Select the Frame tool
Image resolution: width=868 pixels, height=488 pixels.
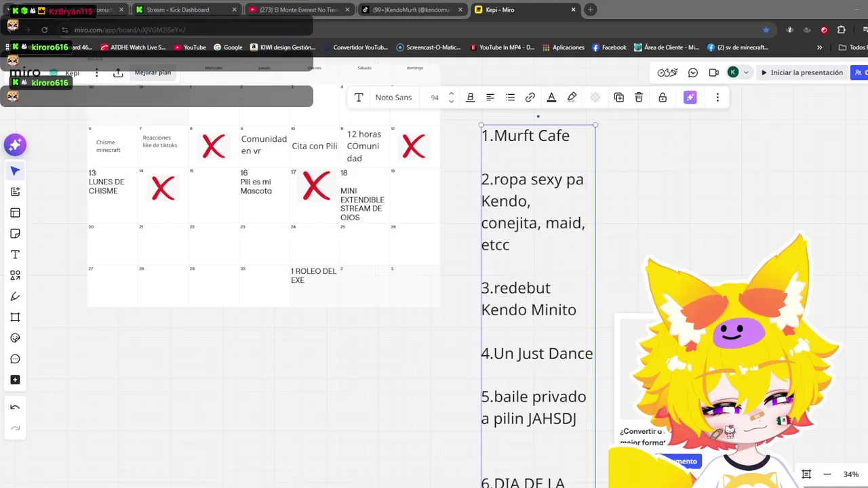pos(15,317)
